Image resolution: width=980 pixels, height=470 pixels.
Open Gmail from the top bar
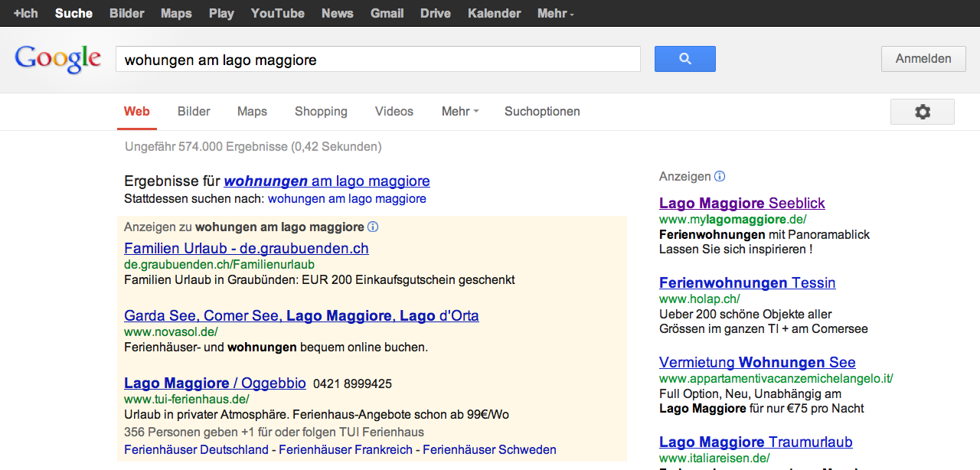387,14
